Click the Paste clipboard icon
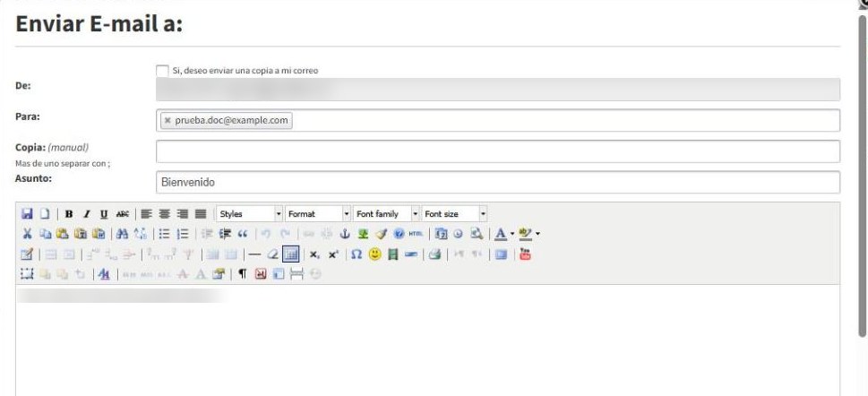868x396 pixels. point(63,234)
